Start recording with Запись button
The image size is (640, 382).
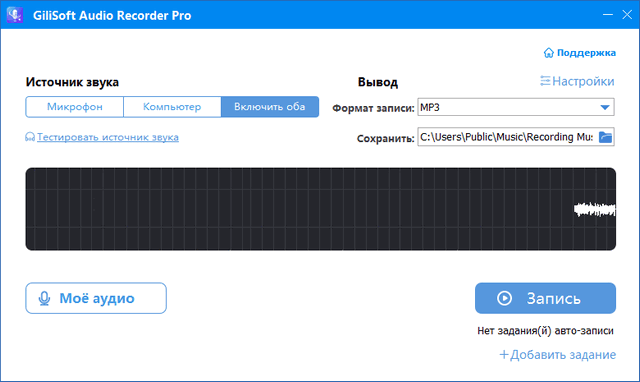point(545,298)
